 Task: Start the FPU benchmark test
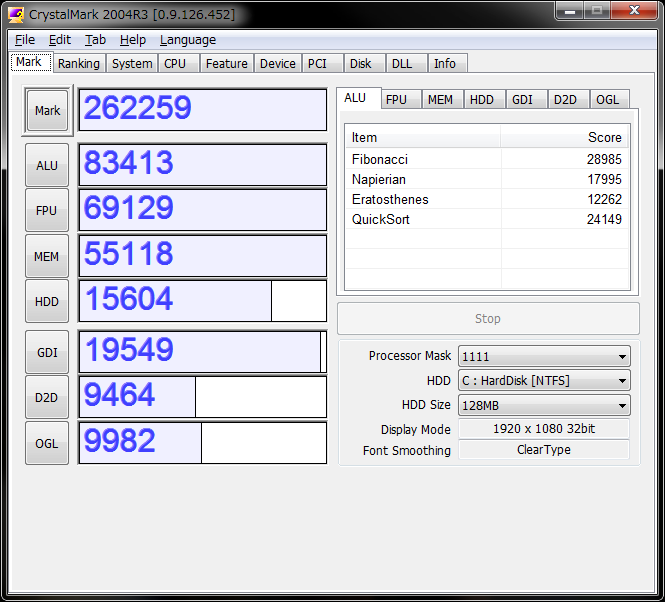point(47,210)
